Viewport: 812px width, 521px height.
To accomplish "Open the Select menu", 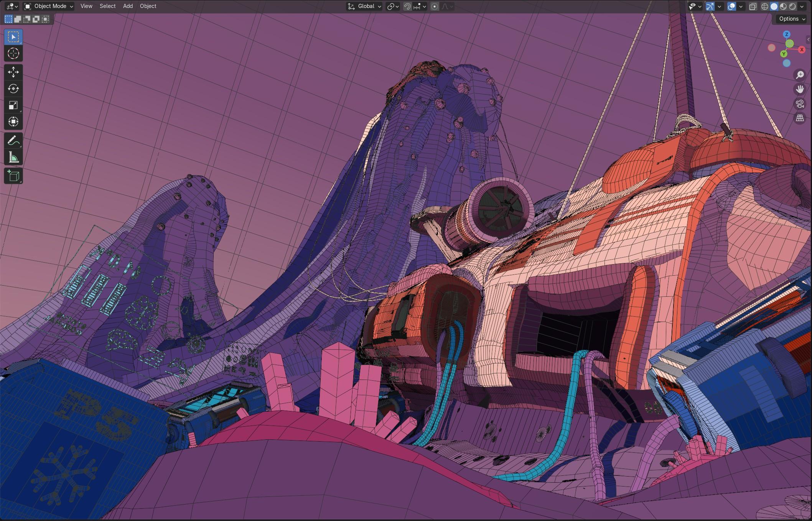I will point(107,6).
